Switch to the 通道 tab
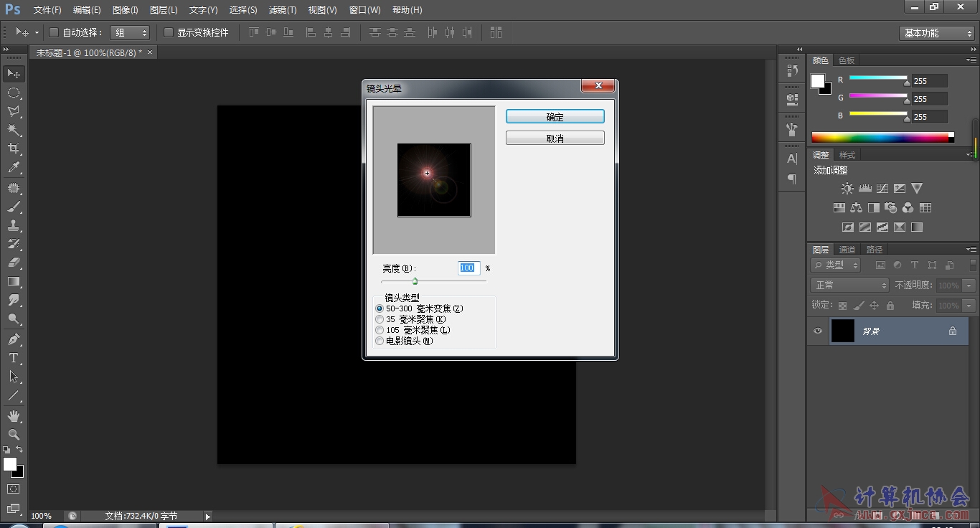Screen dimensions: 980x528 pos(847,250)
